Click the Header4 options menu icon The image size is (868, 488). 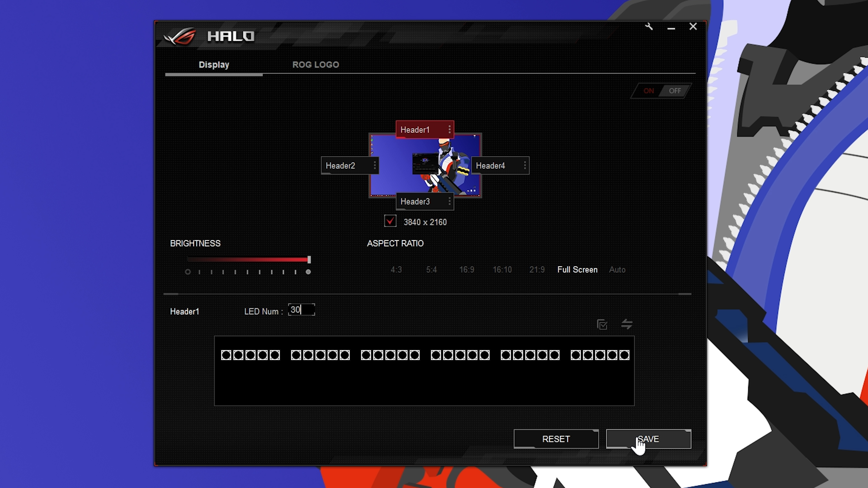(524, 166)
